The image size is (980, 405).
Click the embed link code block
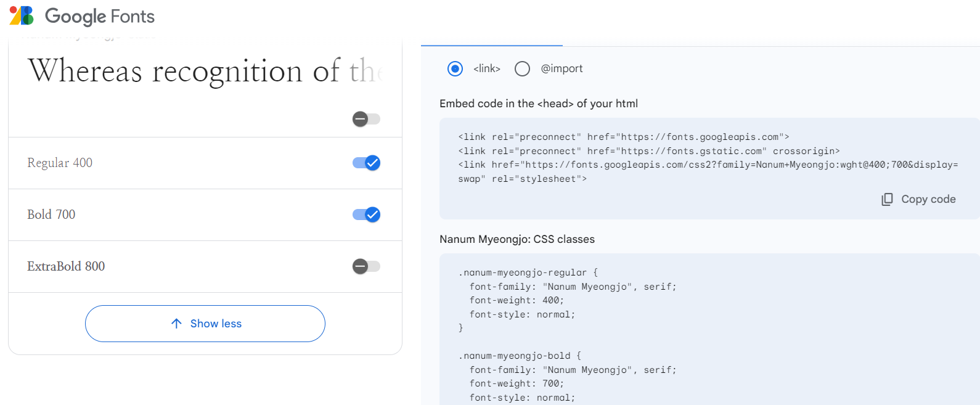(709, 168)
